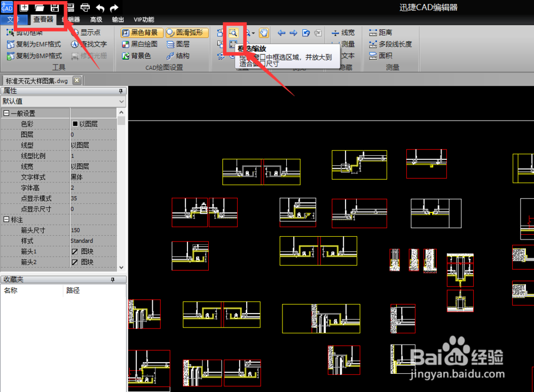The height and width of the screenshot is (392, 534).
Task: Activate the hand pan tool
Action: (264, 33)
